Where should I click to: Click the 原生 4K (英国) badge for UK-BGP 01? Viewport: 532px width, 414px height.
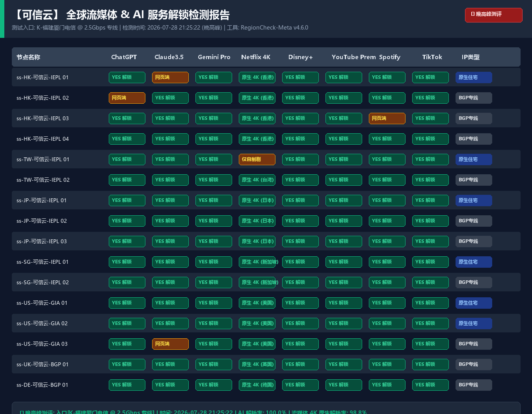click(257, 364)
